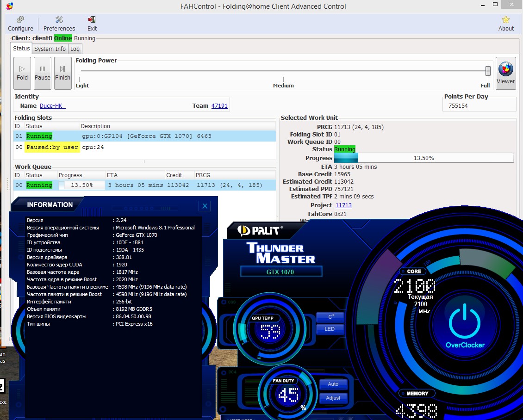Viewport: 523px width, 420px height.
Task: Open the team 47191 link
Action: coord(219,105)
